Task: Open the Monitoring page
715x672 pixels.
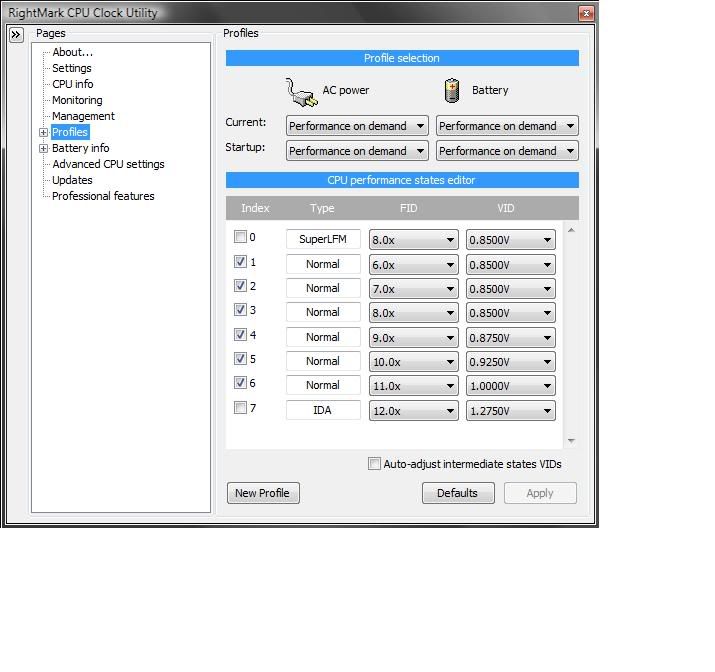Action: point(77,100)
